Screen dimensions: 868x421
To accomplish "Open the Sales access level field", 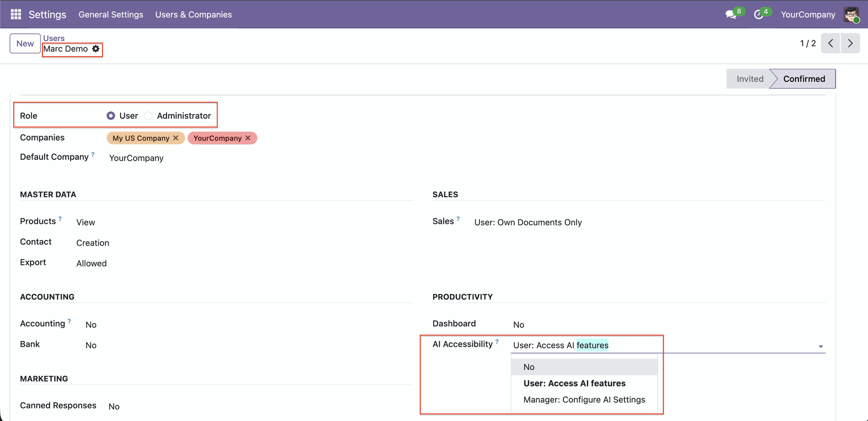I will (x=528, y=222).
